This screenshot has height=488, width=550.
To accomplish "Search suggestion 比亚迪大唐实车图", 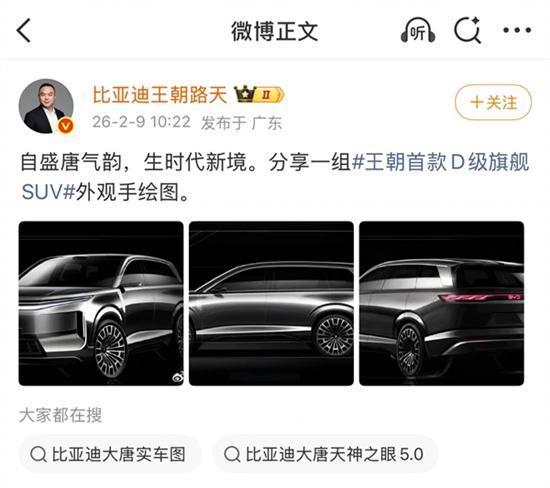I will [110, 454].
